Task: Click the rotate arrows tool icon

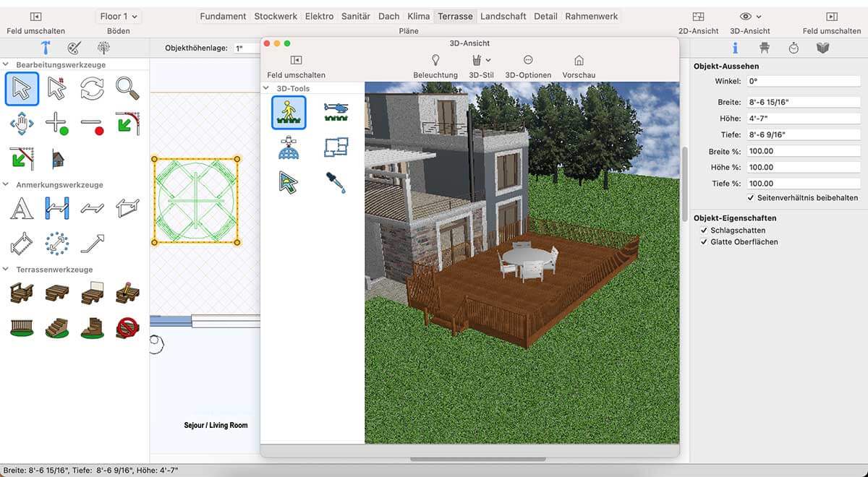Action: (92, 88)
